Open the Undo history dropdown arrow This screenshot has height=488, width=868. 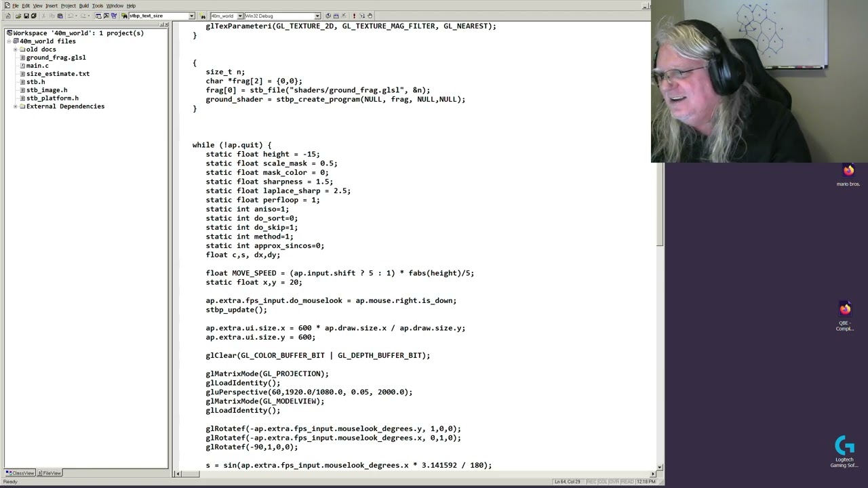(x=77, y=16)
